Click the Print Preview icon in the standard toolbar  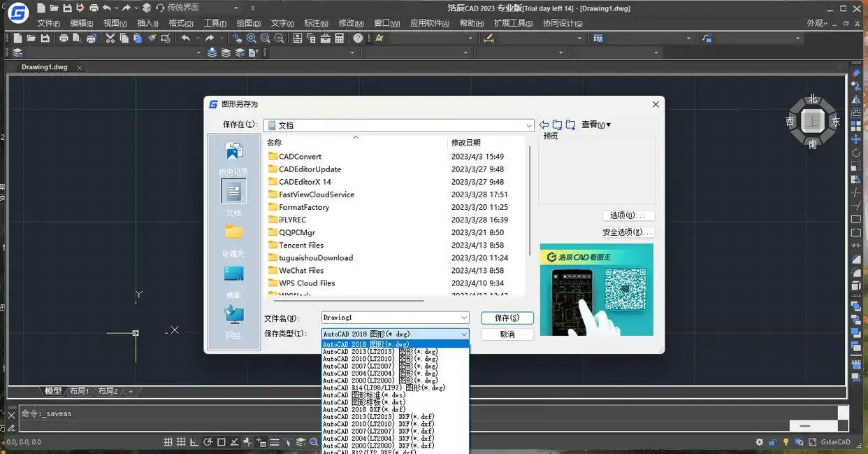(77, 38)
